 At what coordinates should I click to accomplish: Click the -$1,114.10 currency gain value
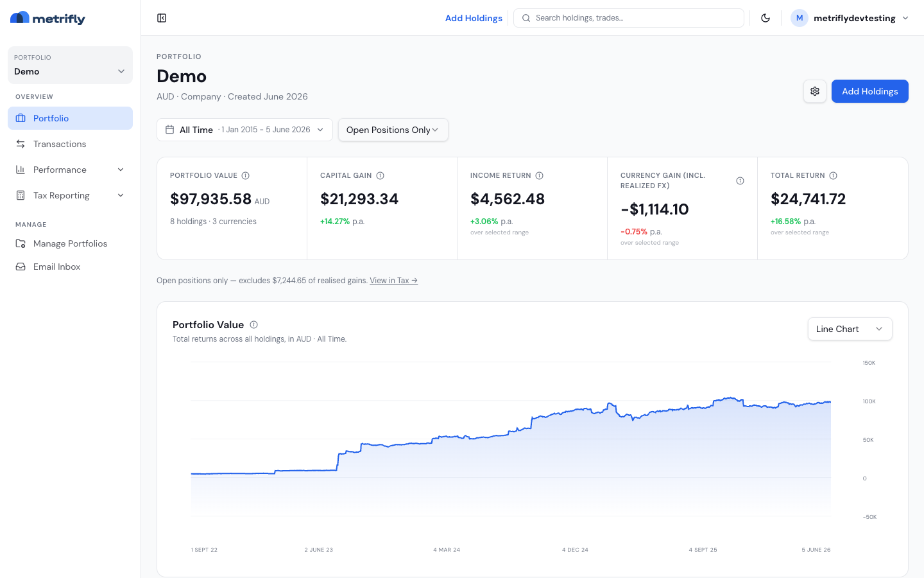coord(654,209)
